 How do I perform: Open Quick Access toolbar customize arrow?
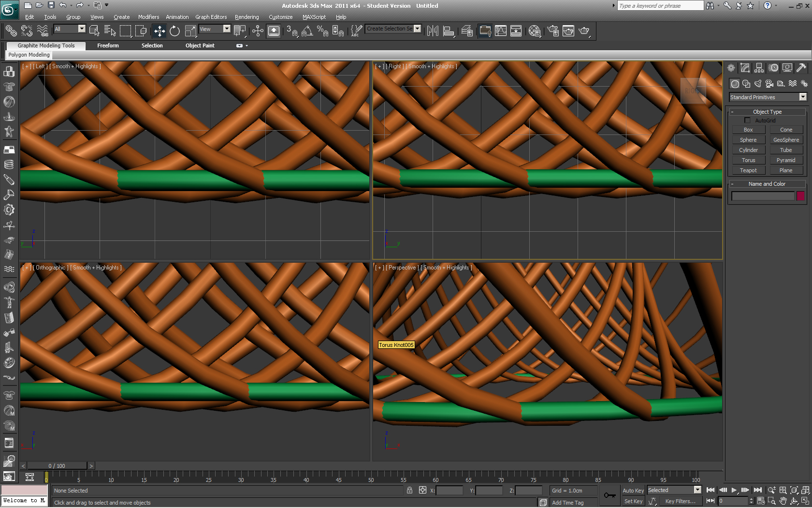107,5
